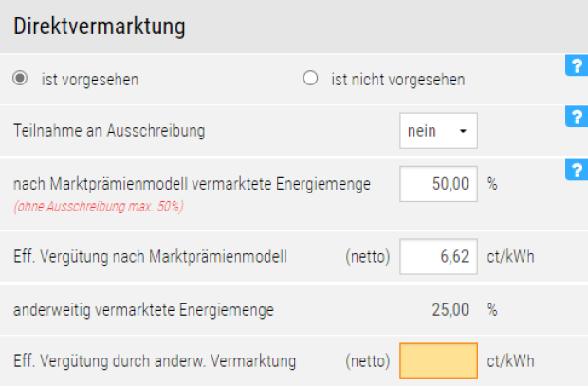This screenshot has height=386, width=588.
Task: Open the 'nein' Ausschreibung dropdown
Action: tap(437, 131)
